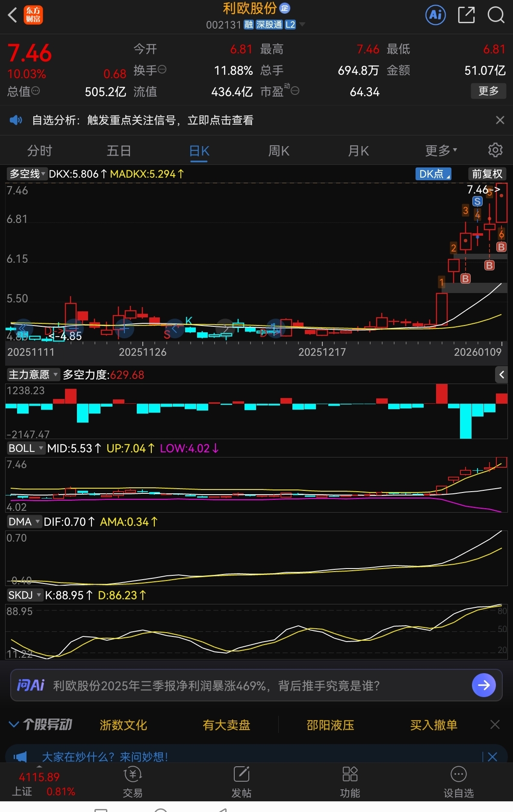Open BOLL indicator dropdown
This screenshot has height=812, width=513.
(x=26, y=448)
